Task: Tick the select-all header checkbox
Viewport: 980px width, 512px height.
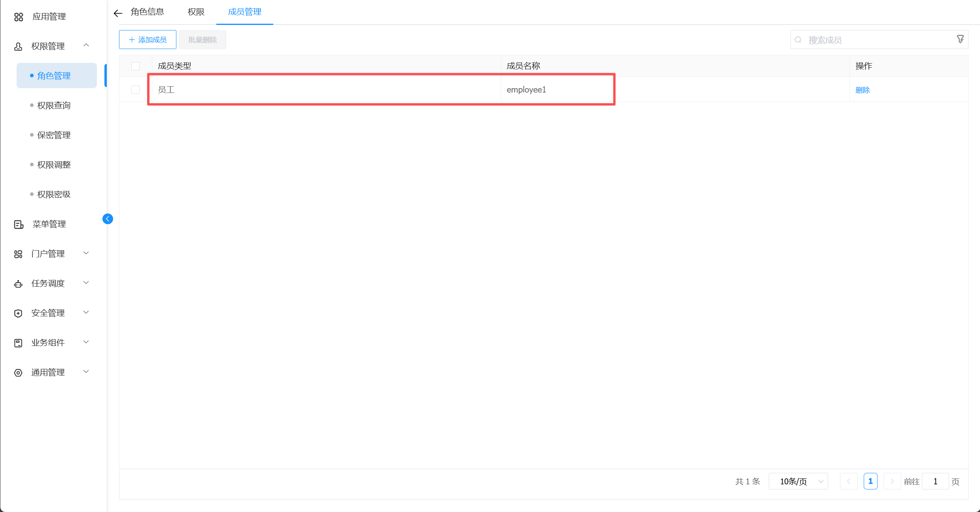Action: (135, 66)
